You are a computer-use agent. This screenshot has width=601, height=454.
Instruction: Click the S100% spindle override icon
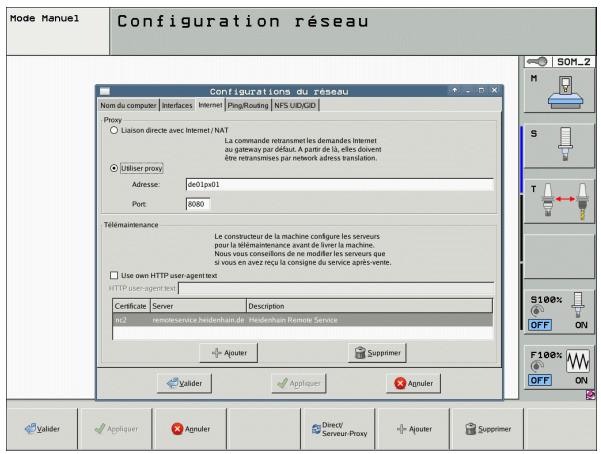click(578, 304)
